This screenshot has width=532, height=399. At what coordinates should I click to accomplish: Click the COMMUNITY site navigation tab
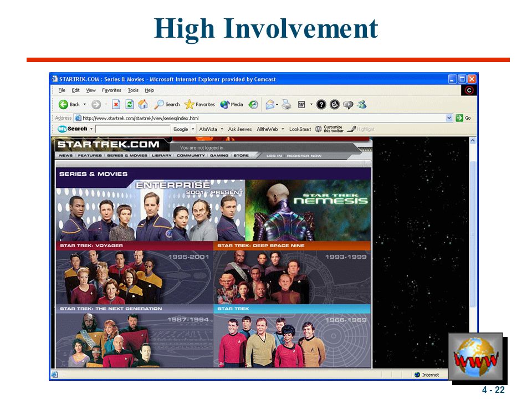click(x=191, y=155)
